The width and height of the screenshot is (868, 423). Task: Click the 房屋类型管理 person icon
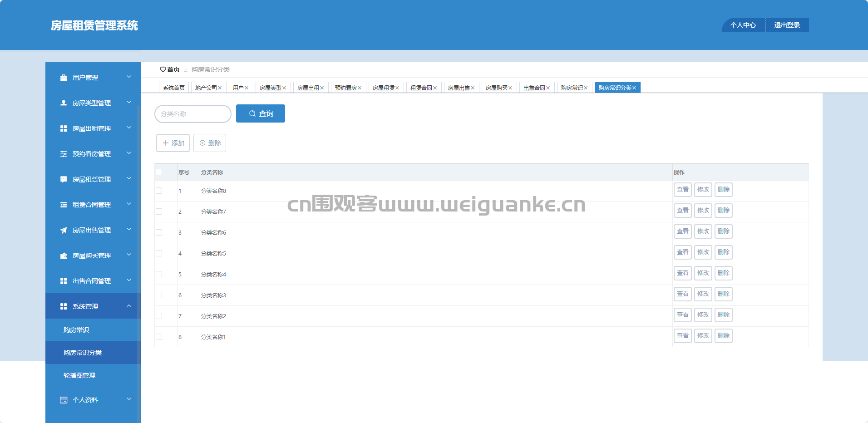[x=64, y=103]
